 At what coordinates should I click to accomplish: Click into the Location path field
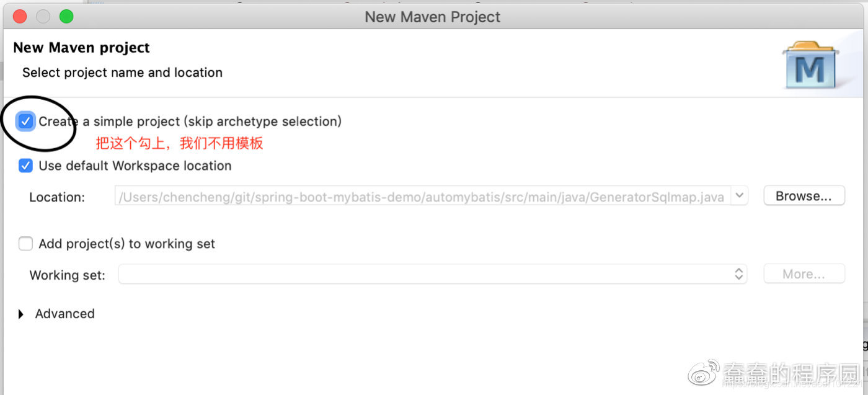click(422, 197)
